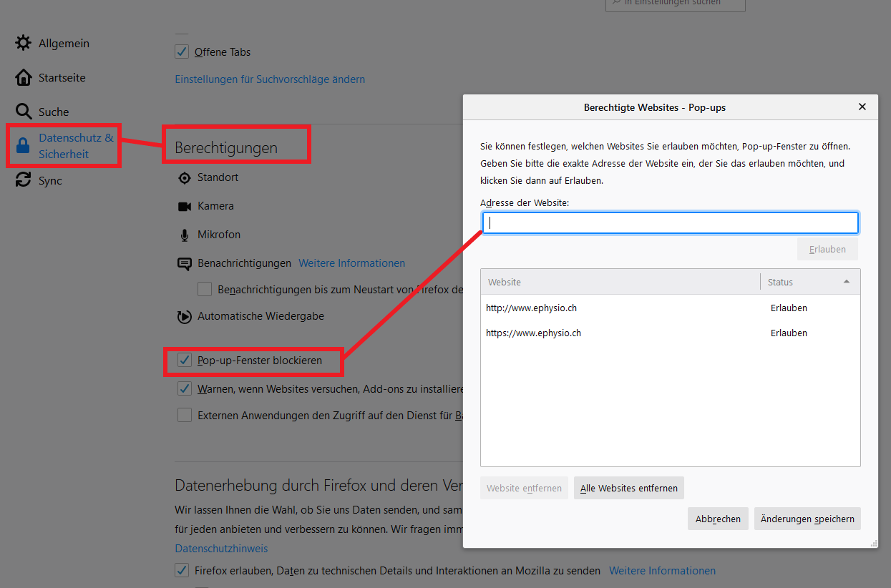Click the Benachrichtigungen speech bubble icon

[x=185, y=263]
